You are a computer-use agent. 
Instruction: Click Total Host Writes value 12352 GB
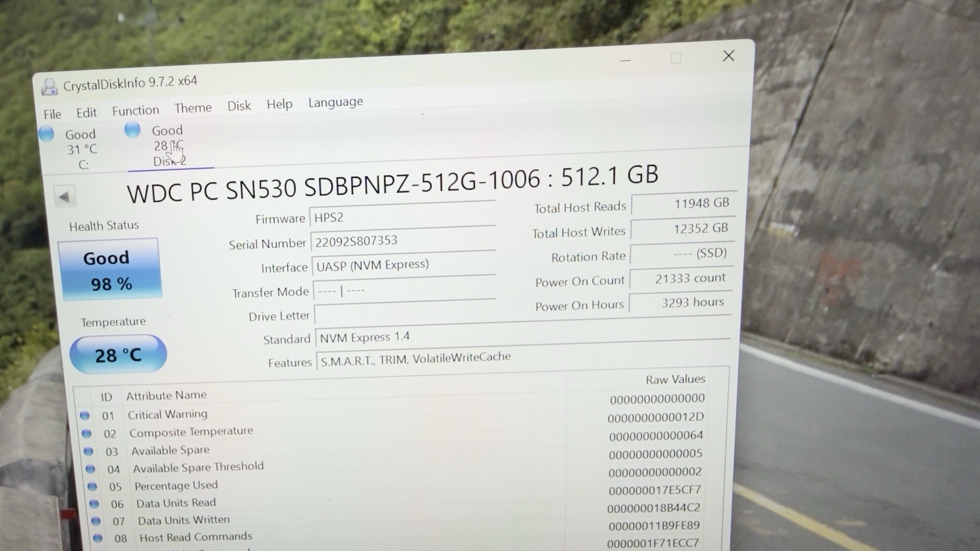(682, 229)
